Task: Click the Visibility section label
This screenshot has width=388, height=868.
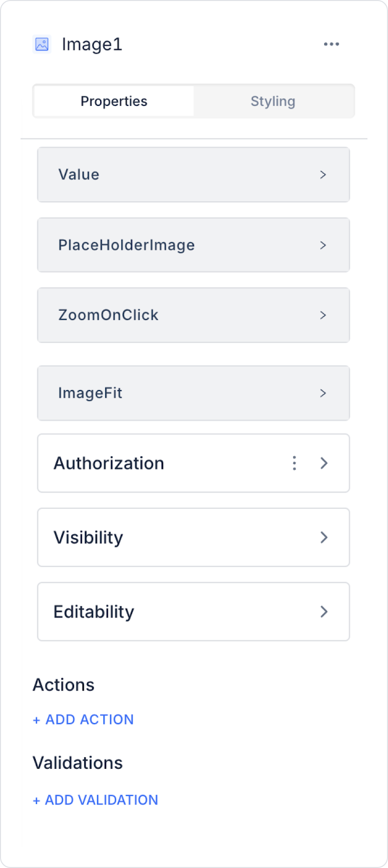Action: [88, 538]
